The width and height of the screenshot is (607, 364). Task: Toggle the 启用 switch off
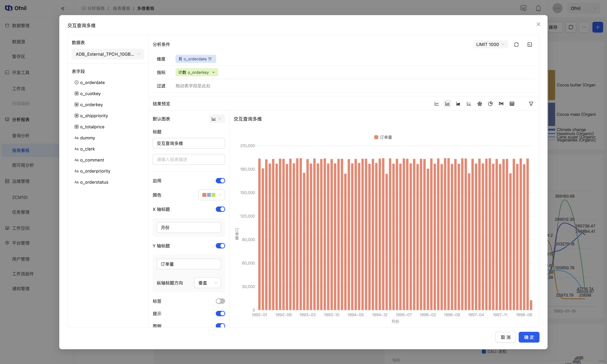220,181
